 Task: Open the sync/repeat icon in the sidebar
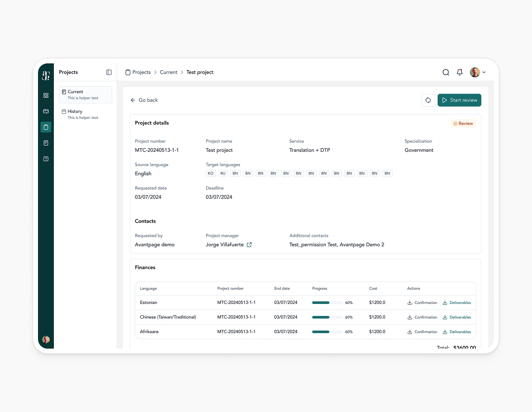(46, 111)
